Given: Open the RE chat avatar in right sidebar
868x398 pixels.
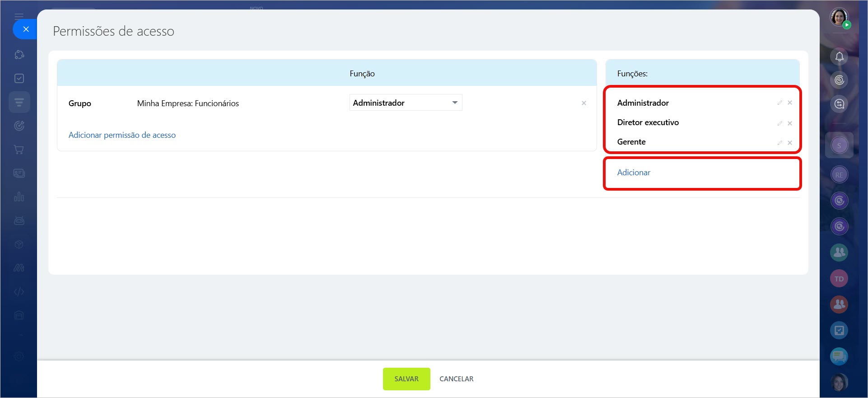Looking at the screenshot, I should [839, 175].
